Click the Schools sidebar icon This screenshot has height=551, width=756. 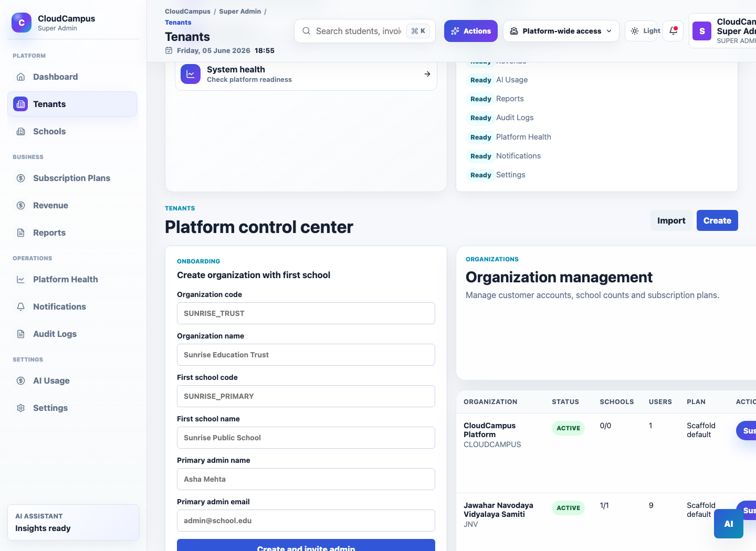point(21,131)
